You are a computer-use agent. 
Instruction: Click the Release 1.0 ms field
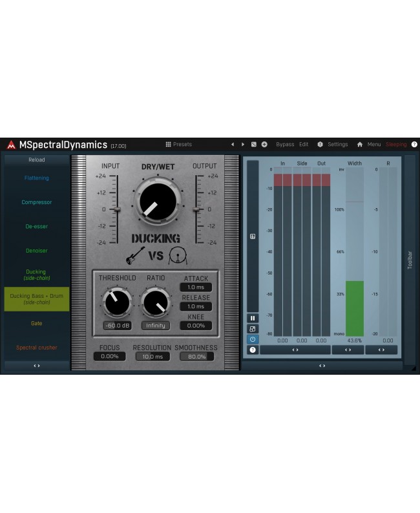[196, 306]
